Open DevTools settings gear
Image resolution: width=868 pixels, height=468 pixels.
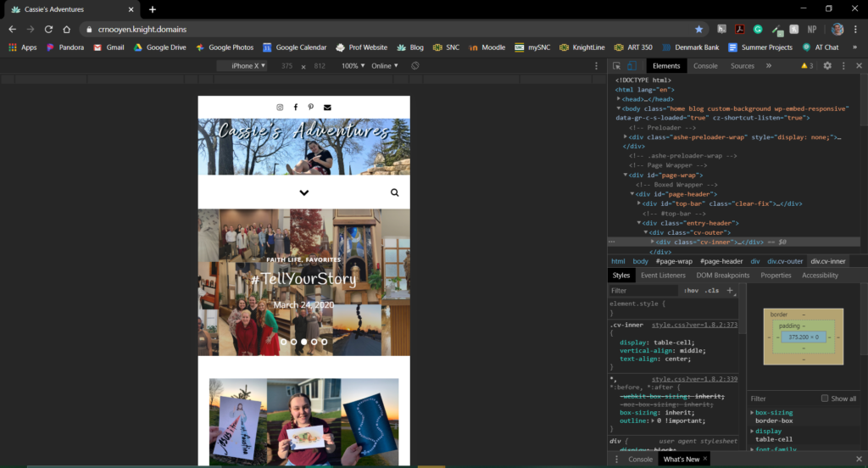tap(827, 65)
